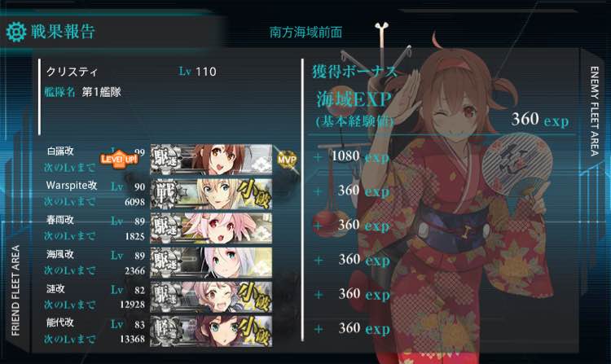
Task: Select the 白露改 destroyer portrait banner
Action: coord(211,160)
